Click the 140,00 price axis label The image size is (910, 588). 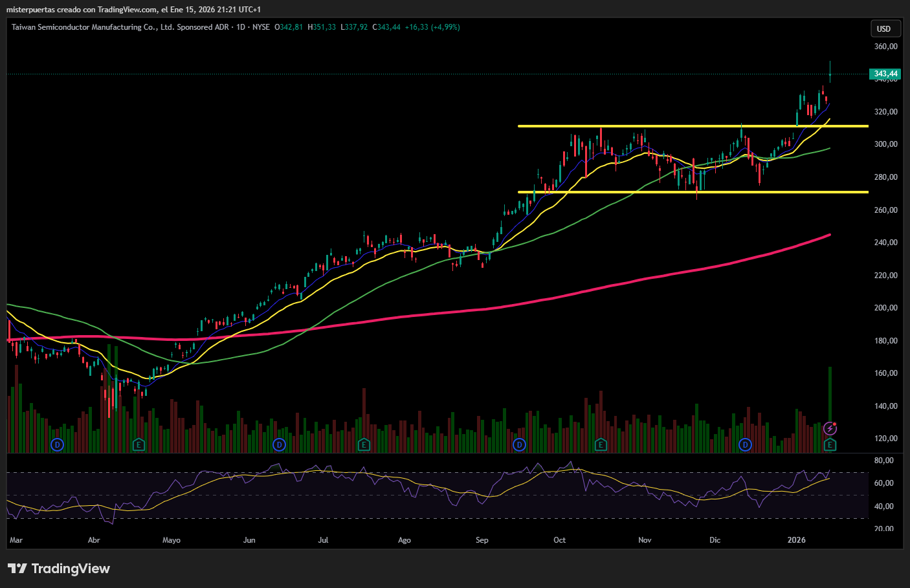[x=885, y=406]
